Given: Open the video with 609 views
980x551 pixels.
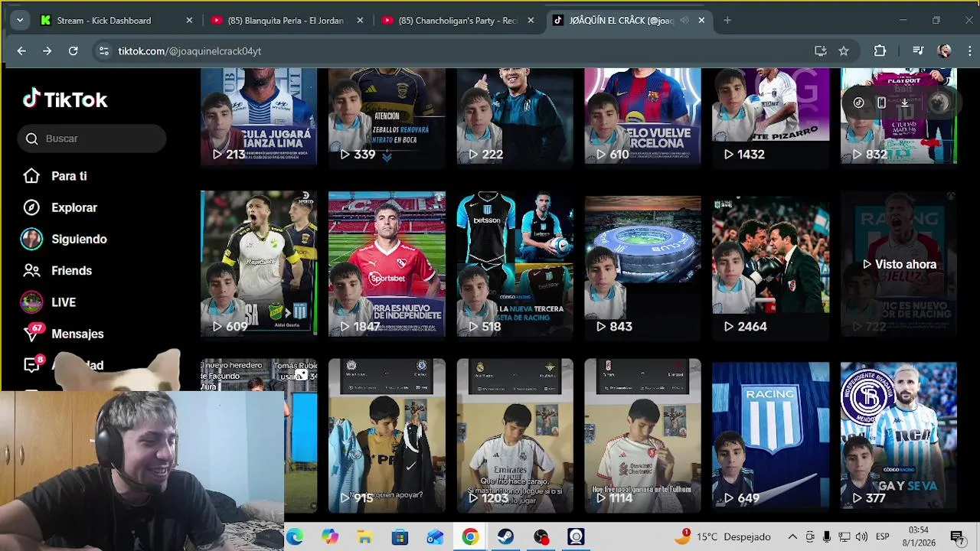Looking at the screenshot, I should 259,264.
